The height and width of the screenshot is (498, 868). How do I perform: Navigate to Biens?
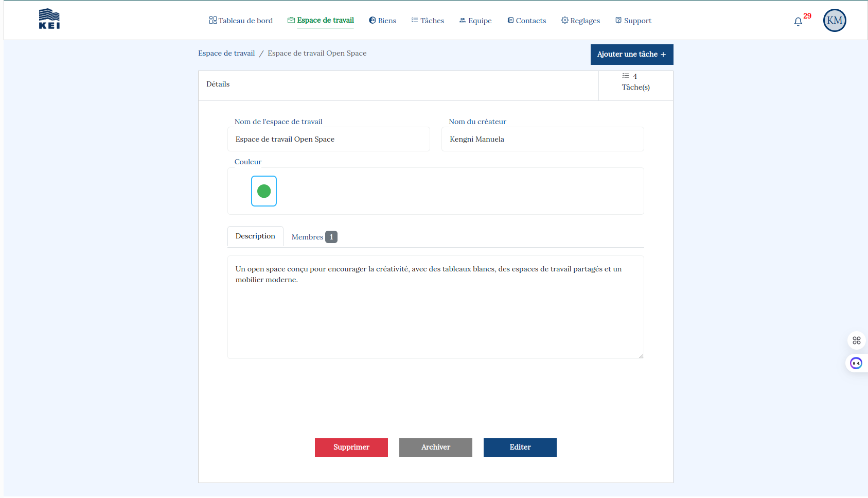coord(383,21)
